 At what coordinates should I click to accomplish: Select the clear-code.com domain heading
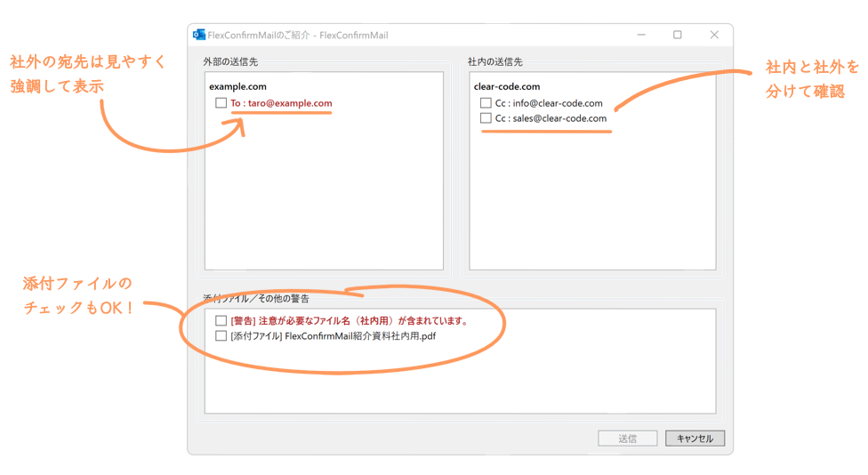point(507,86)
